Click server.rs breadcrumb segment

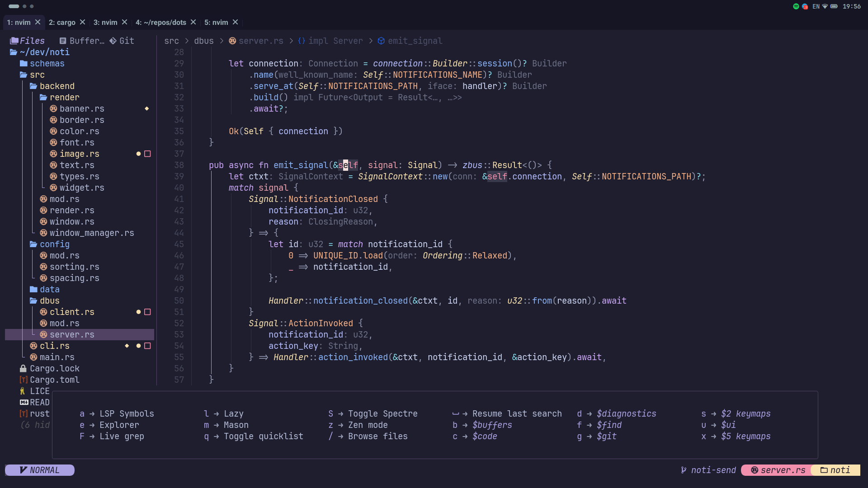pos(256,41)
